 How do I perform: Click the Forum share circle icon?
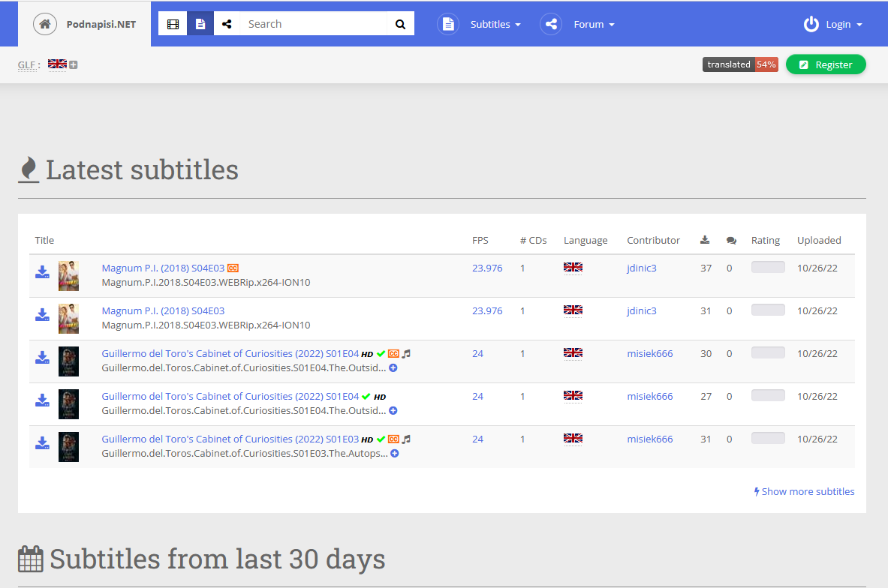tap(551, 24)
